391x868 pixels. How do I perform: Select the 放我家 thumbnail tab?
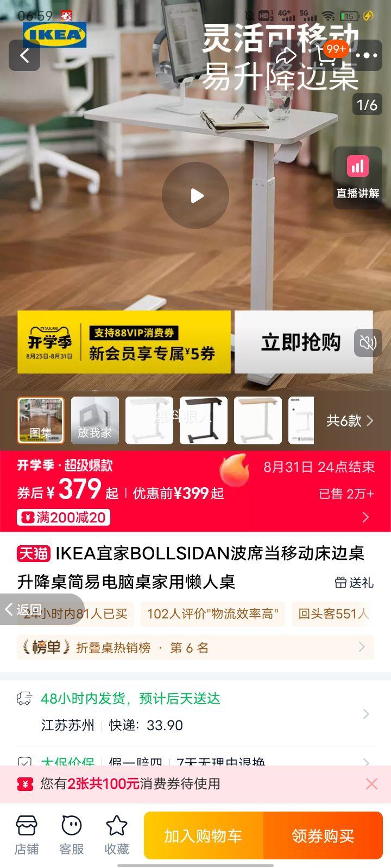coord(95,420)
